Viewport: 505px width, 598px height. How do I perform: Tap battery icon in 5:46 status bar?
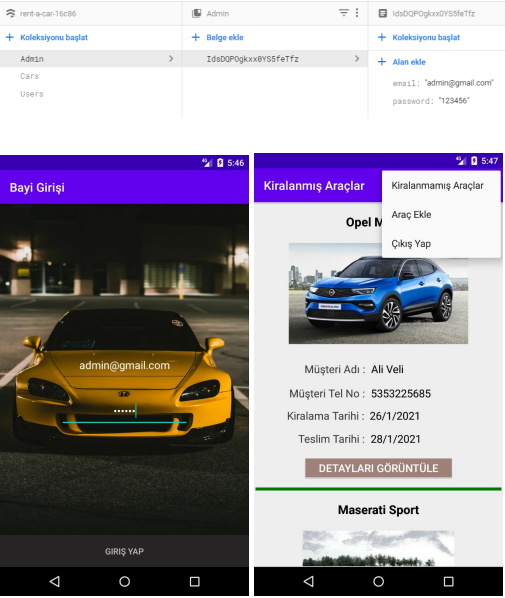220,163
